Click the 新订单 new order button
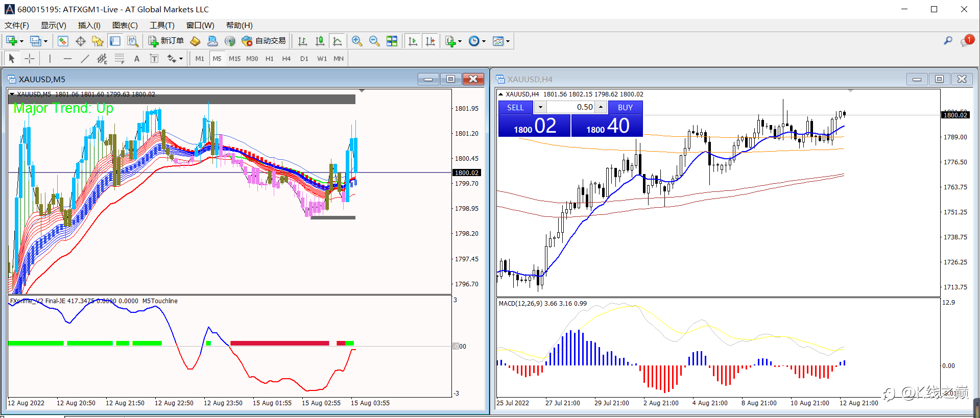Screen dimensions: 980x418 [166, 41]
